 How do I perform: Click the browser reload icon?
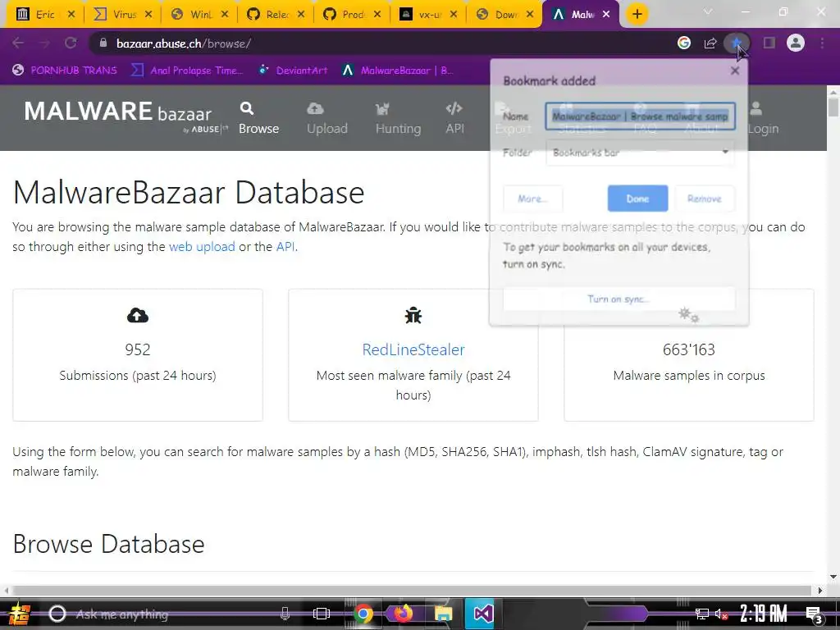[x=71, y=43]
